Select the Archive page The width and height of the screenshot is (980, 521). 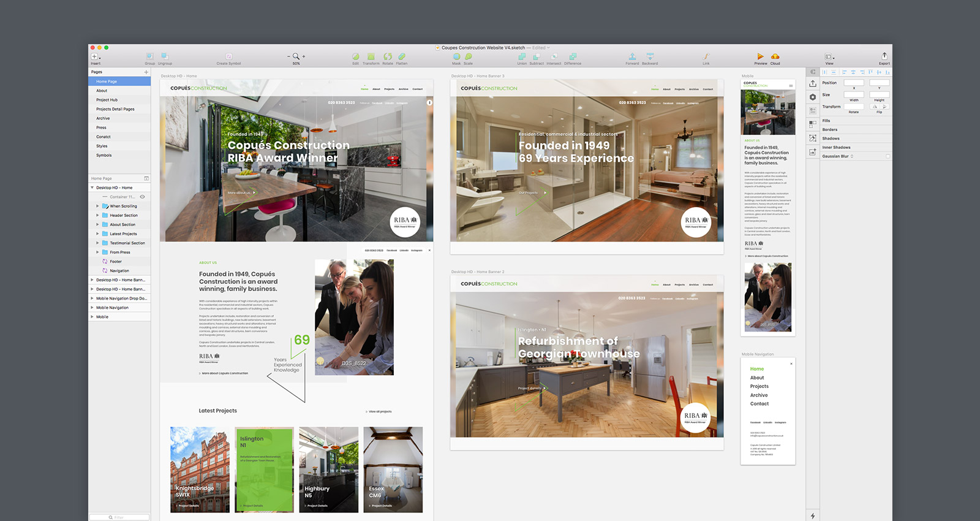pyautogui.click(x=119, y=118)
